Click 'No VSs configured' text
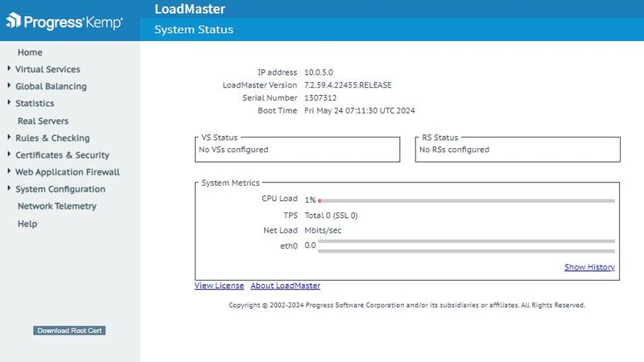Screen dimensions: 644x362 pos(233,150)
